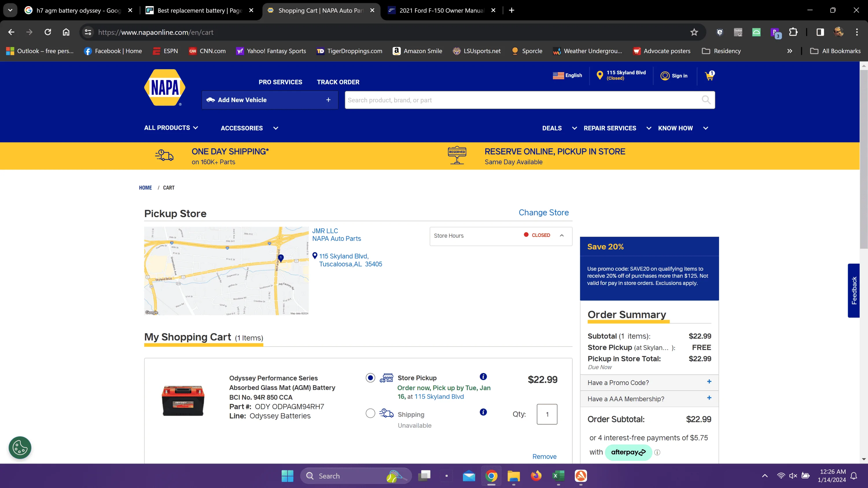This screenshot has height=488, width=868.
Task: Switch to 2021 Ford F-150 Owner Manual tab
Action: (x=442, y=10)
